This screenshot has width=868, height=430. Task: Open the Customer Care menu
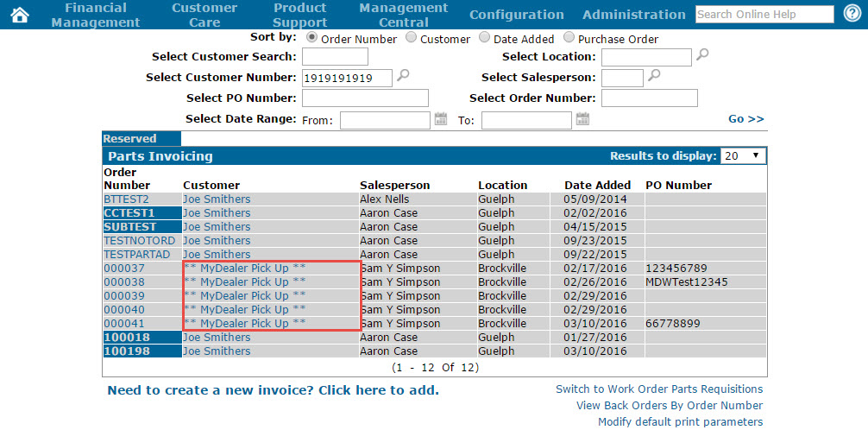click(x=204, y=15)
